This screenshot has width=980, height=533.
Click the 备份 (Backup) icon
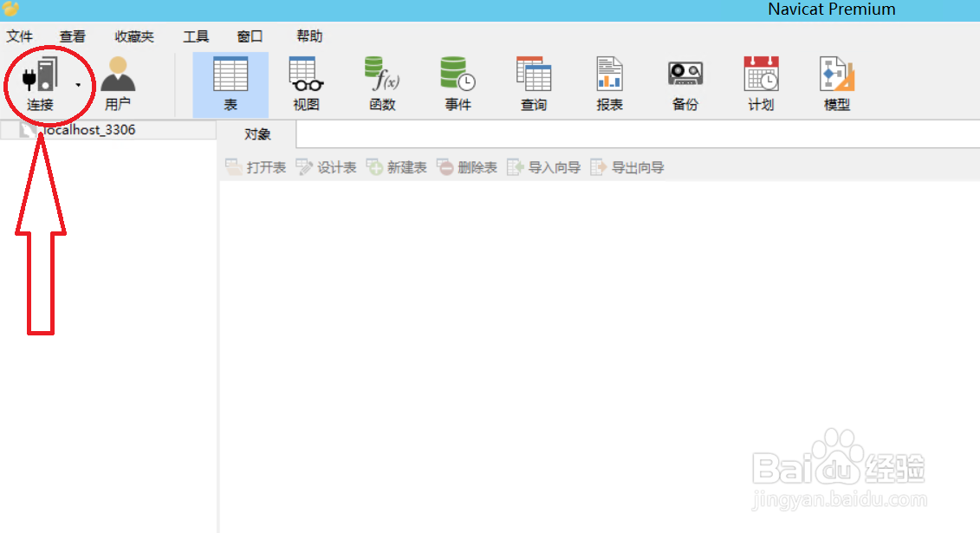tap(685, 82)
